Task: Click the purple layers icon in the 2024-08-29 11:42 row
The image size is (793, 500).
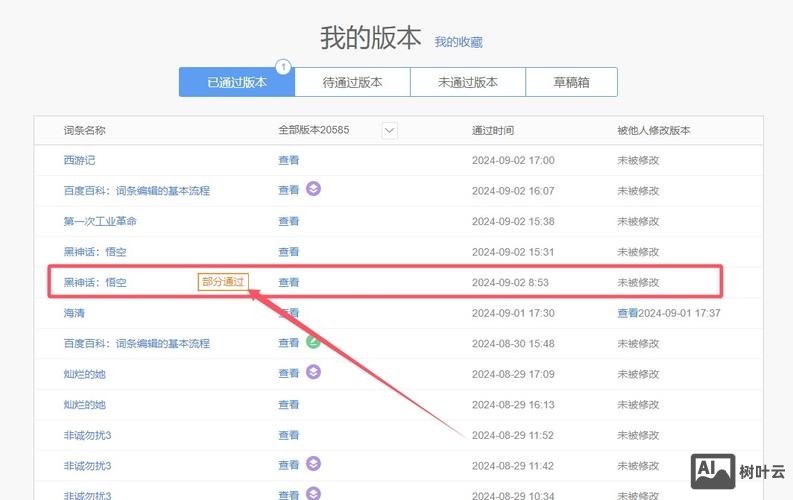Action: tap(314, 464)
